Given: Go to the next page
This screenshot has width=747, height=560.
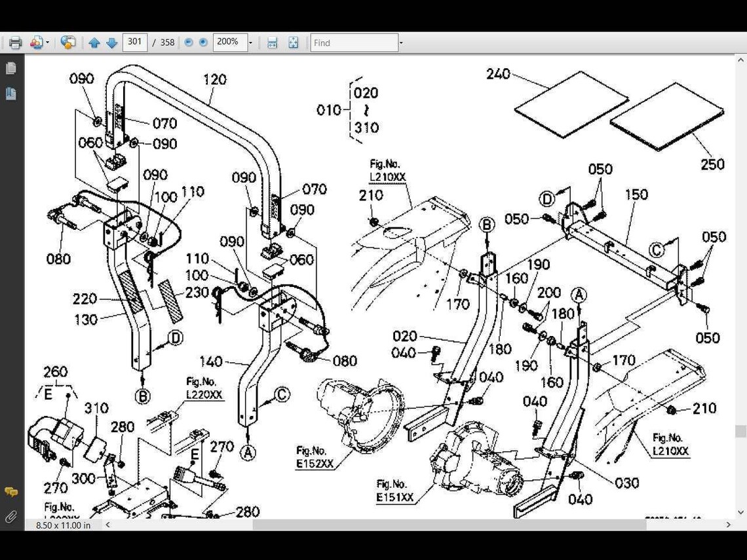Looking at the screenshot, I should [111, 42].
